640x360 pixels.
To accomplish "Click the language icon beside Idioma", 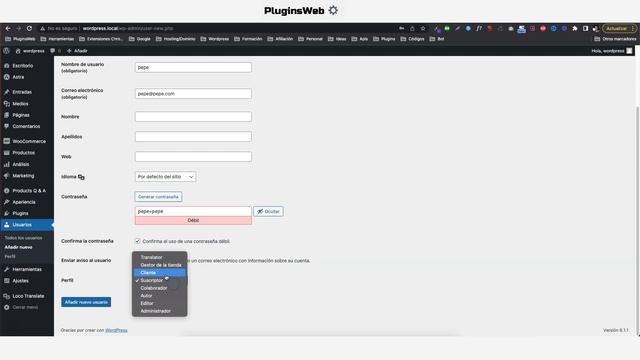I will [x=81, y=177].
